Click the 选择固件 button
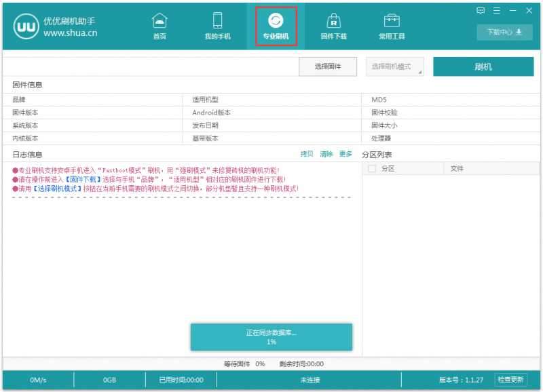Viewport: 543px width, 392px height. click(x=328, y=66)
